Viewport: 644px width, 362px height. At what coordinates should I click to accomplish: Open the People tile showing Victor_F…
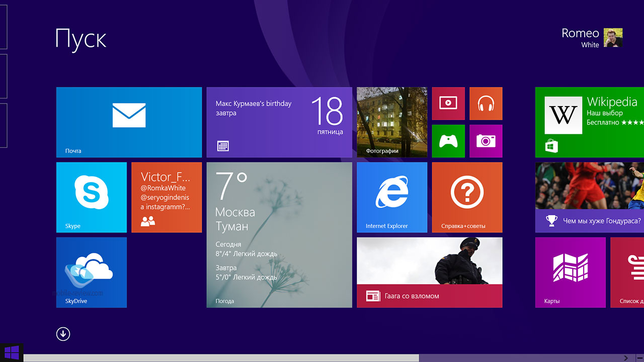(167, 198)
